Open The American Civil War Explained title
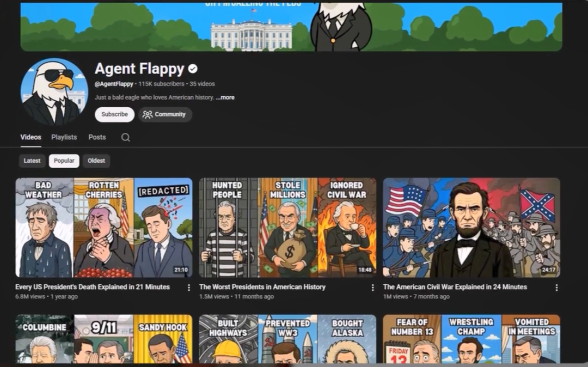This screenshot has height=367, width=588. click(x=455, y=287)
